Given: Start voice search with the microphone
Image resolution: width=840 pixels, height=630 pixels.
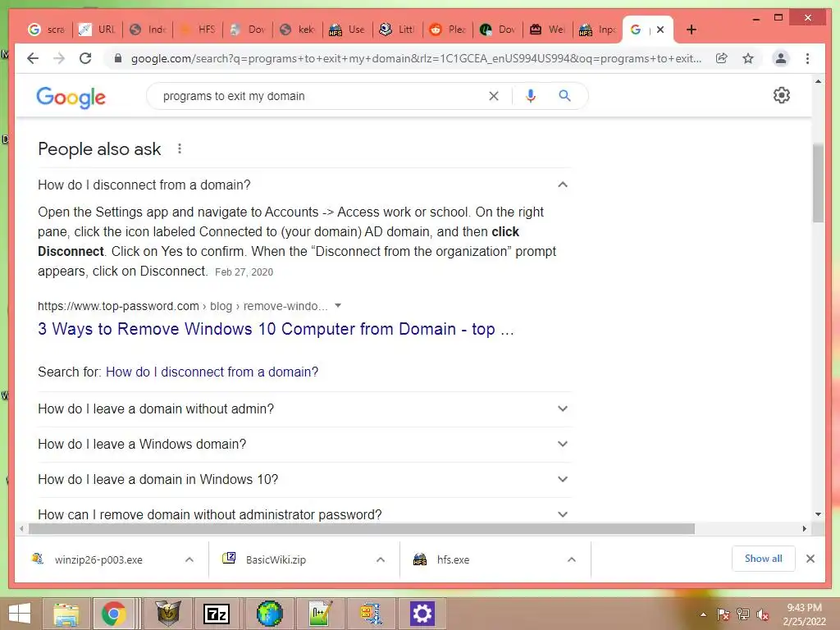Looking at the screenshot, I should (531, 96).
